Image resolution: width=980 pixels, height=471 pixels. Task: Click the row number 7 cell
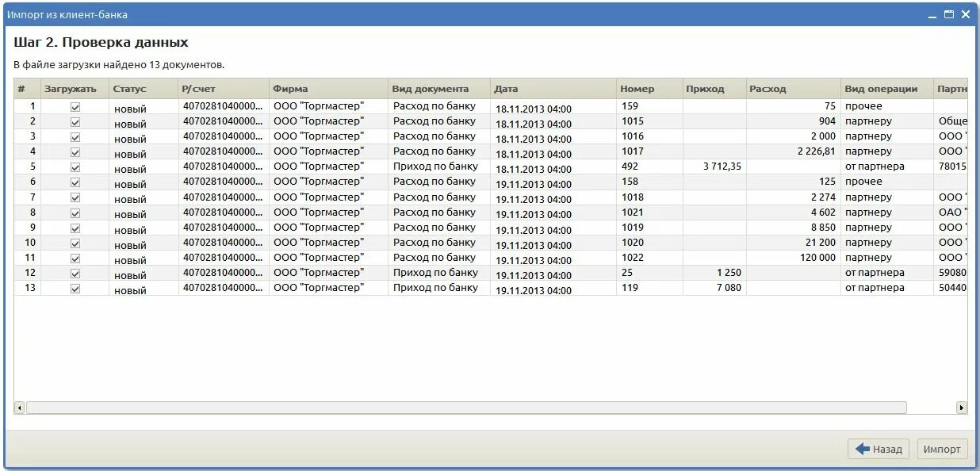pyautogui.click(x=28, y=197)
